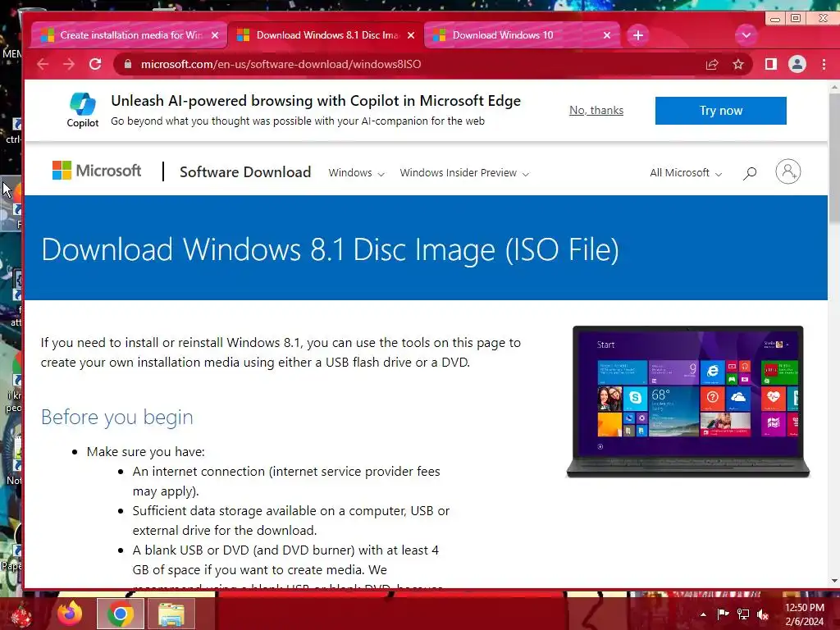840x630 pixels.
Task: Open the Chrome profile avatar
Action: (x=797, y=64)
